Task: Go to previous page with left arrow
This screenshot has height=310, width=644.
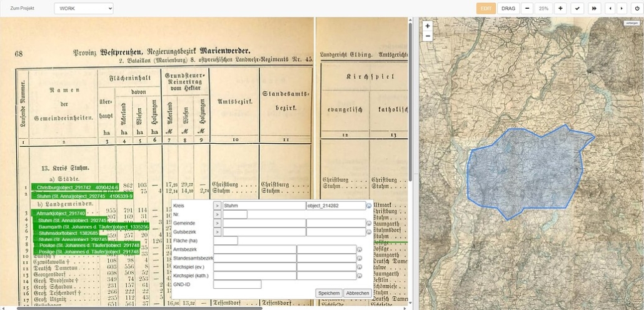Action: pyautogui.click(x=610, y=9)
